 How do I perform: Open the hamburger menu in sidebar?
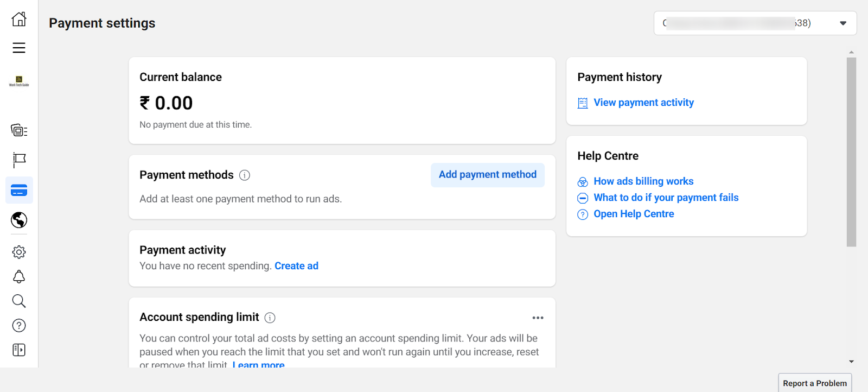(19, 48)
